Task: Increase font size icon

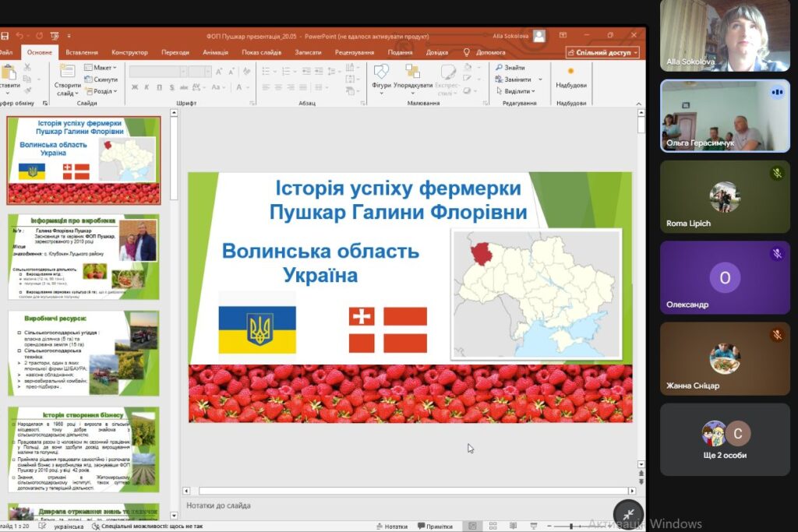Action: 219,72
